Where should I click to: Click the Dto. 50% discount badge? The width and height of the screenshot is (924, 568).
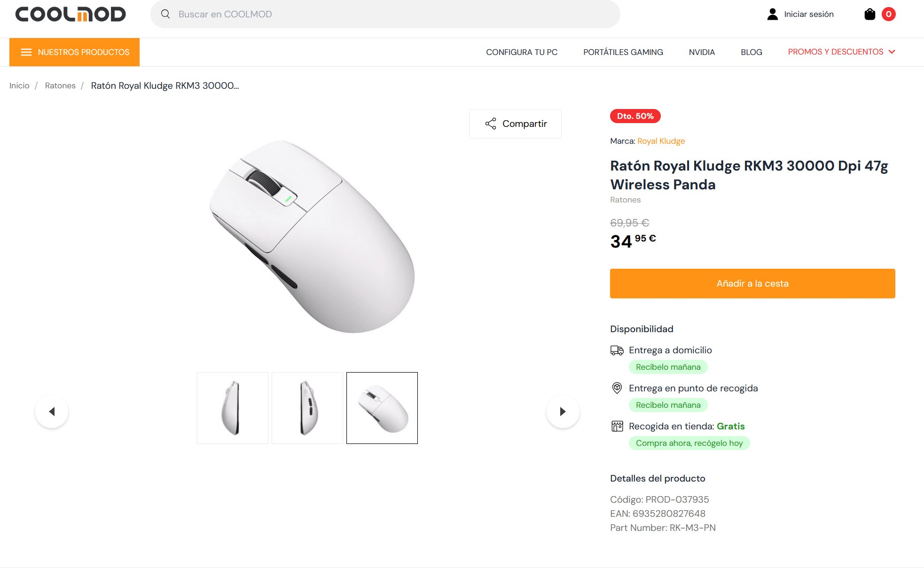tap(635, 116)
